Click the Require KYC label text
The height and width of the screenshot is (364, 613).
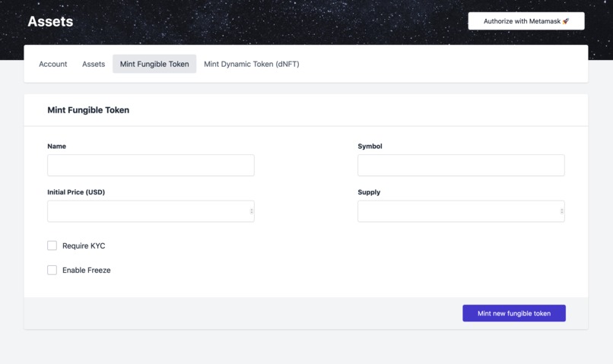[x=84, y=245]
